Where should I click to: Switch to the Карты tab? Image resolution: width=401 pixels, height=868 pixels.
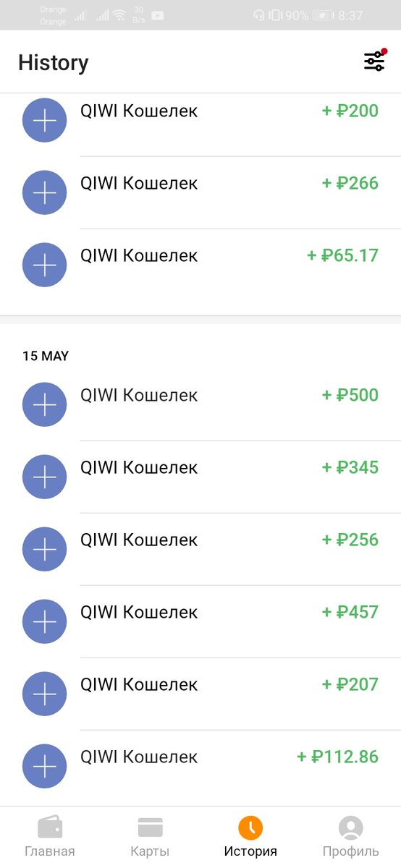click(x=150, y=837)
